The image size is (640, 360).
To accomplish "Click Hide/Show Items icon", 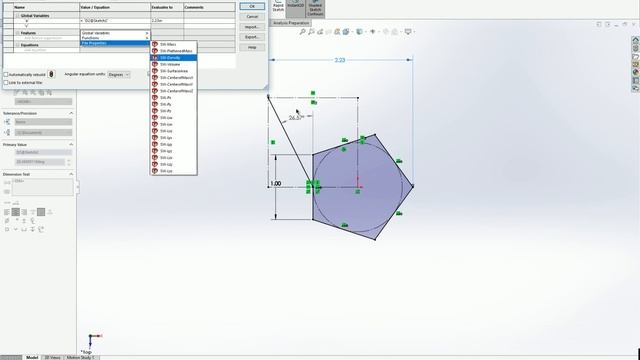I will pyautogui.click(x=372, y=31).
